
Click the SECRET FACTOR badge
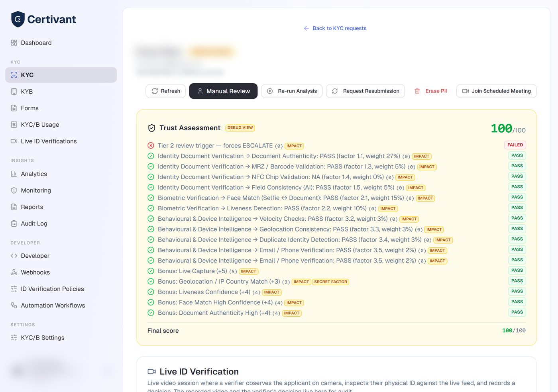tap(331, 282)
